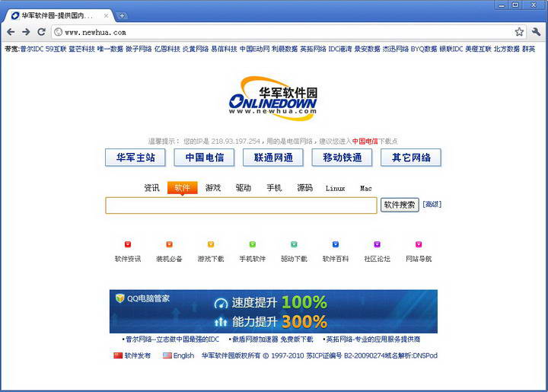Image resolution: width=548 pixels, height=392 pixels.
Task: Open the 普尔网络--立志做中国最强的IDC link
Action: tap(172, 339)
